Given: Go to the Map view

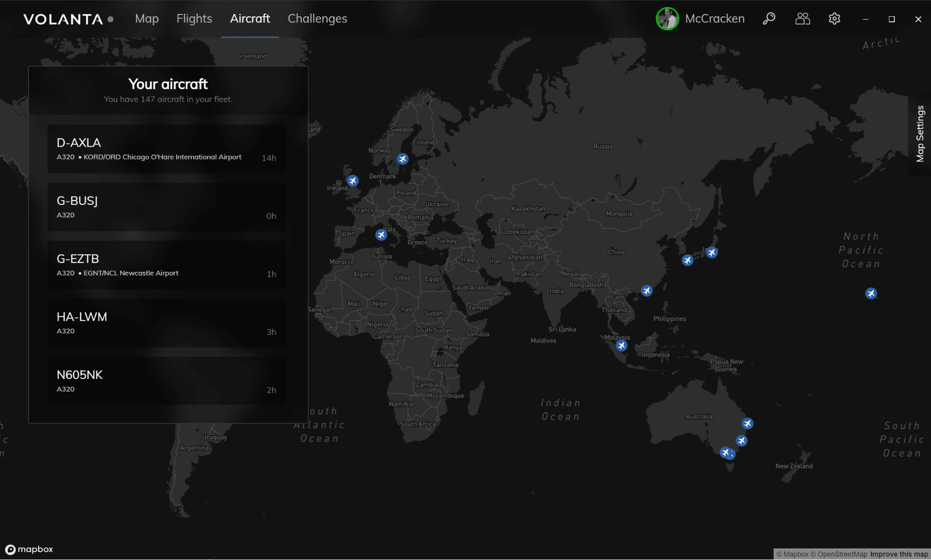Looking at the screenshot, I should (146, 19).
